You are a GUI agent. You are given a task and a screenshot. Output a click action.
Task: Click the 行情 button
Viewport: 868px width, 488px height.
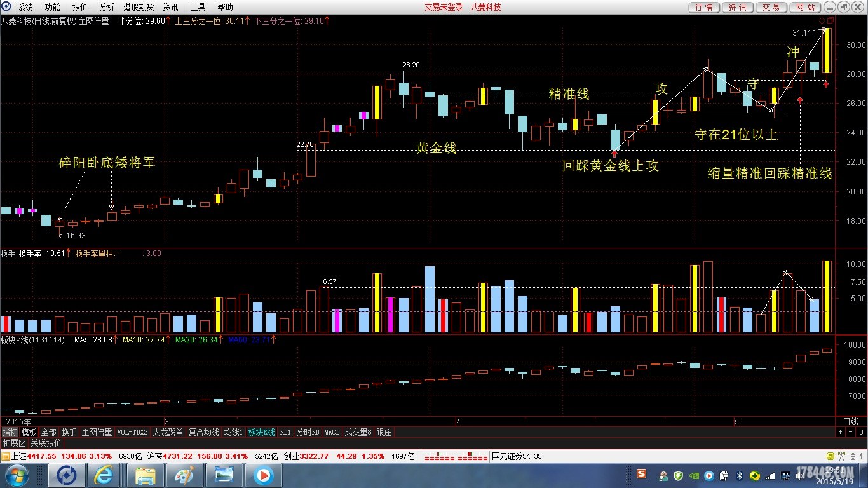pyautogui.click(x=703, y=7)
